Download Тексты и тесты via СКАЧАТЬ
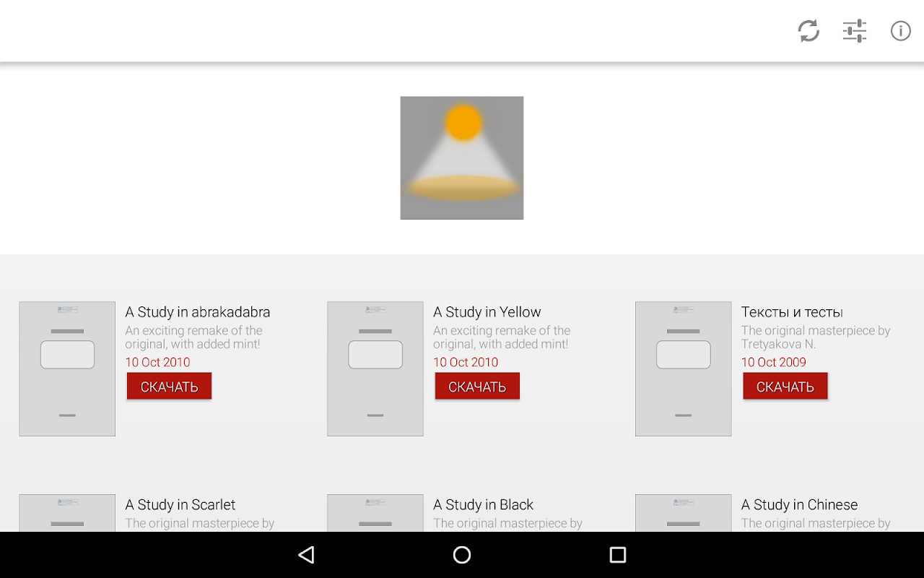This screenshot has height=578, width=924. click(x=785, y=387)
